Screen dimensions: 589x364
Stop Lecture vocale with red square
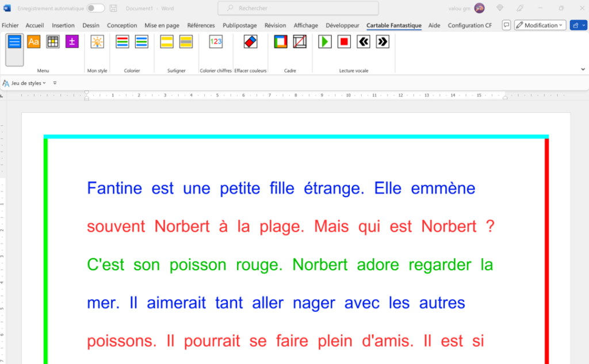[344, 42]
